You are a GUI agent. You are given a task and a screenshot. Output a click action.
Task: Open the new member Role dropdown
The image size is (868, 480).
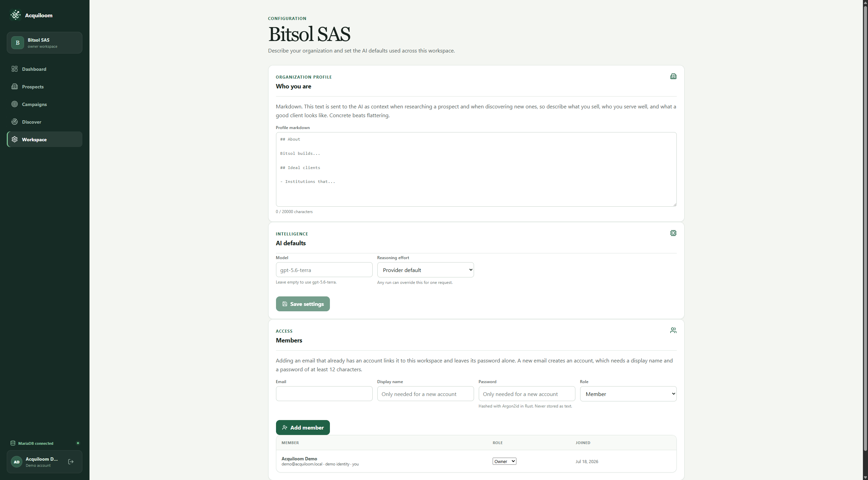(628, 394)
